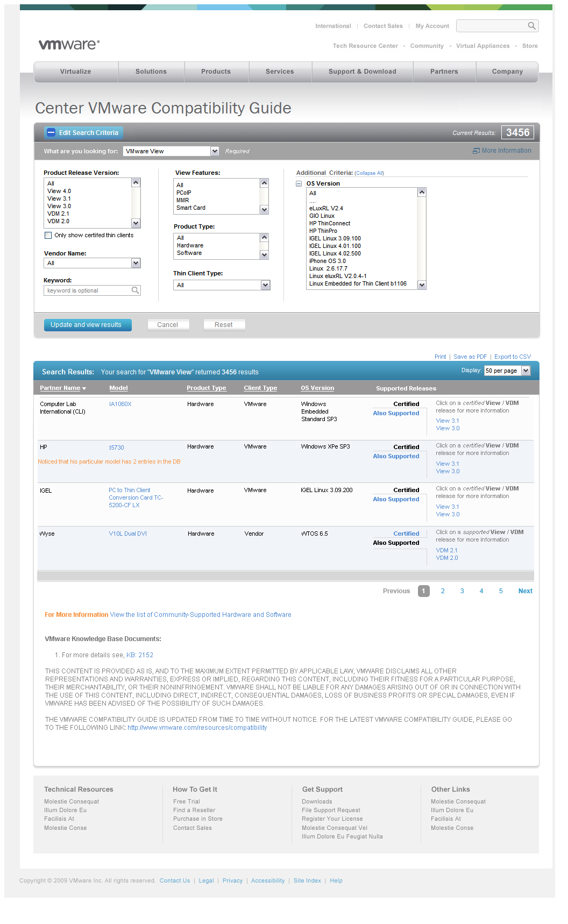Click the keyword search magnifier icon
Viewport: 568px width, 924px height.
[135, 290]
